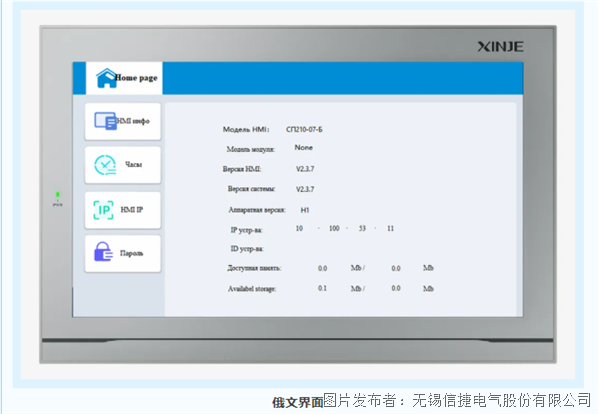Click the HMI IP bracket icon
The image size is (600, 414).
pos(104,209)
